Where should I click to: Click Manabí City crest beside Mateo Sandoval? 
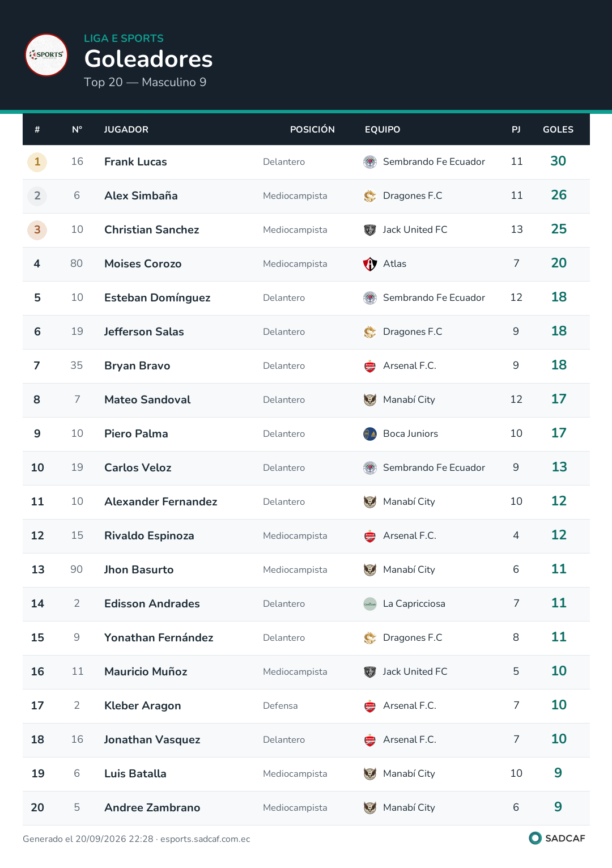tap(370, 400)
